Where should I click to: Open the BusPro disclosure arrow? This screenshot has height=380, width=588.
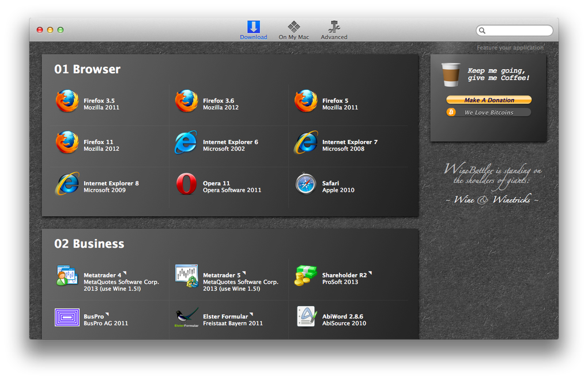(107, 314)
